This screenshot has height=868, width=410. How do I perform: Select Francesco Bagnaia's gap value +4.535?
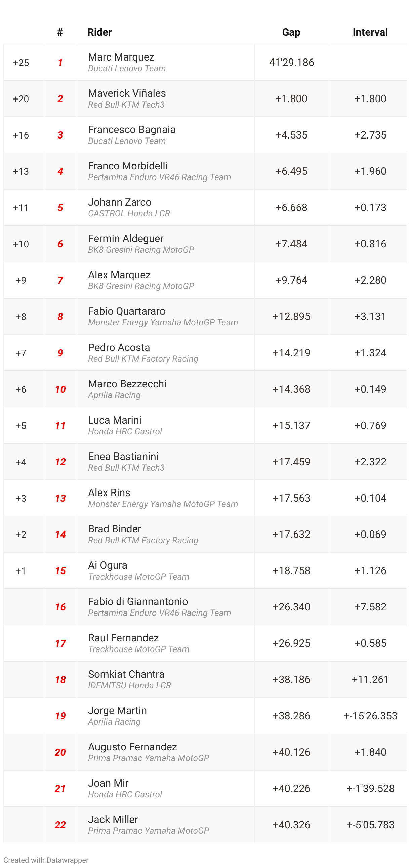point(291,135)
